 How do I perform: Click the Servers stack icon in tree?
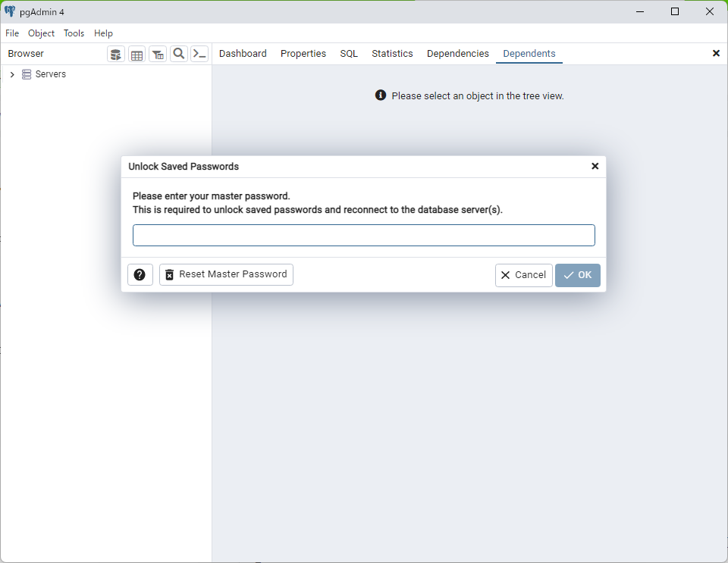click(x=27, y=74)
